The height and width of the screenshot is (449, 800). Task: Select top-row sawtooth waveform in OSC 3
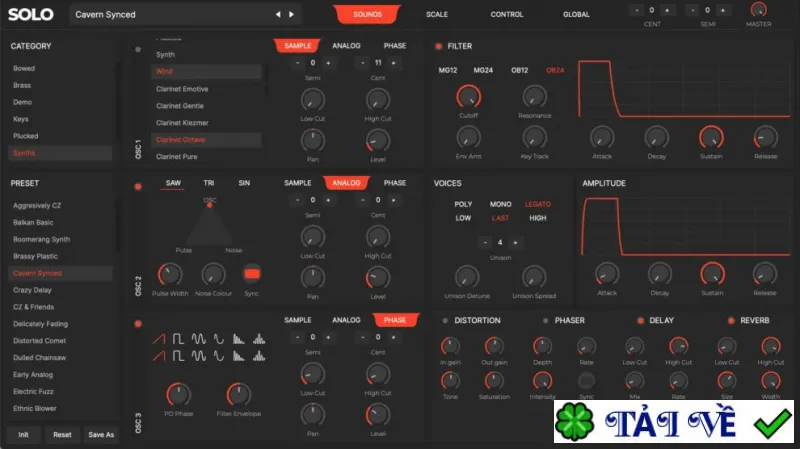[159, 339]
